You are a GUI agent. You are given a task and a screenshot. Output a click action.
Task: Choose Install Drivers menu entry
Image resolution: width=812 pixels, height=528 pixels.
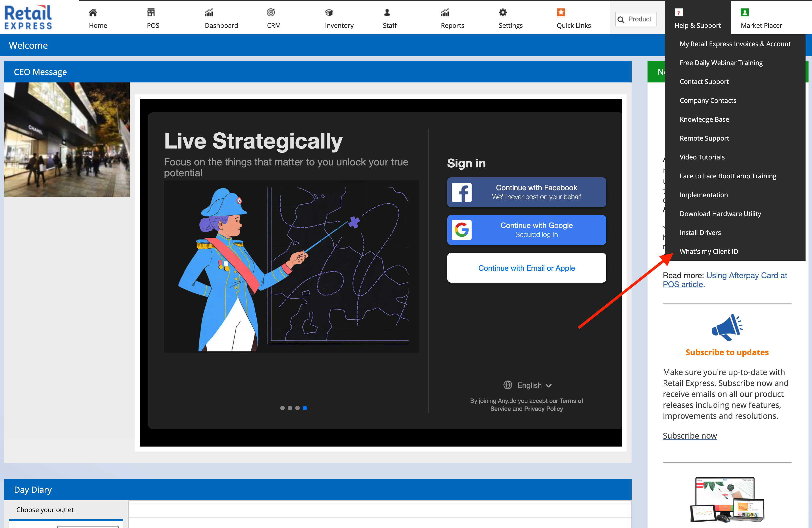click(x=735, y=233)
